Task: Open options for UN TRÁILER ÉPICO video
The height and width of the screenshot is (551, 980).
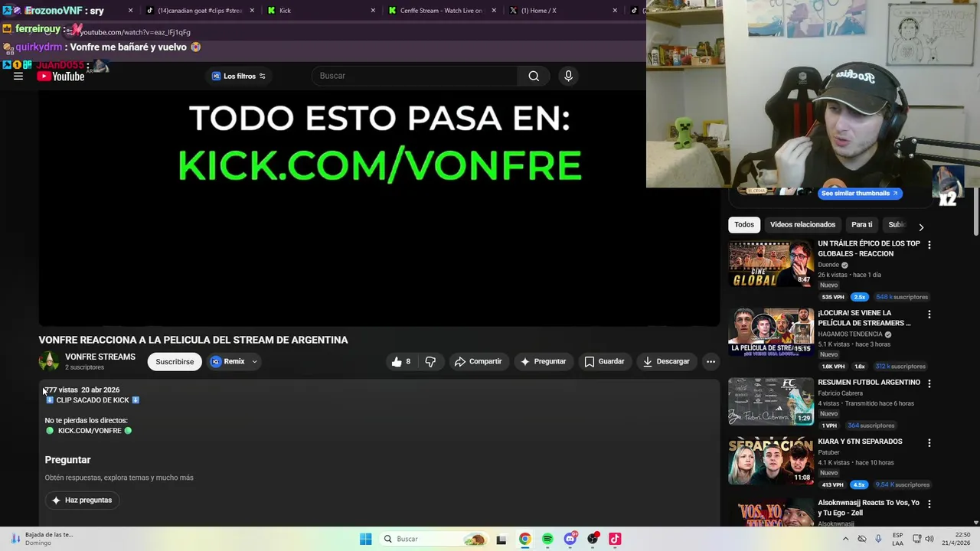Action: pyautogui.click(x=929, y=245)
